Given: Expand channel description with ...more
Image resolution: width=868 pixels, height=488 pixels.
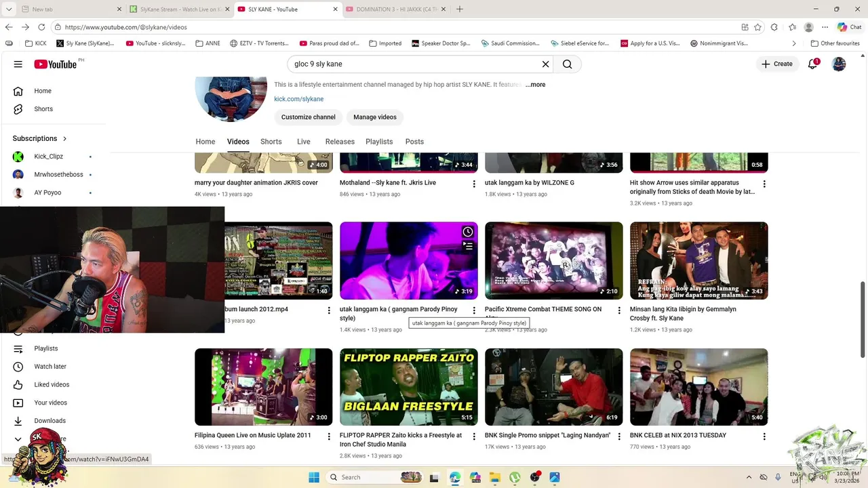Looking at the screenshot, I should (535, 85).
